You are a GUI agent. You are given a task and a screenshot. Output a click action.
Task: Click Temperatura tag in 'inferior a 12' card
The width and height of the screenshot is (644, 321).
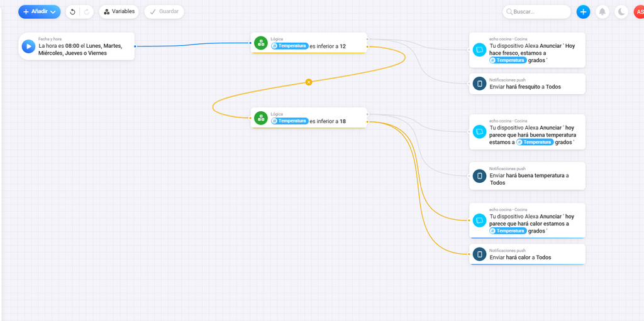pos(289,46)
